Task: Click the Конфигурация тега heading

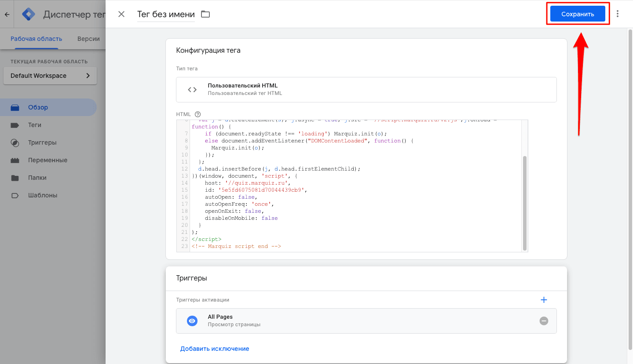Action: tap(208, 50)
